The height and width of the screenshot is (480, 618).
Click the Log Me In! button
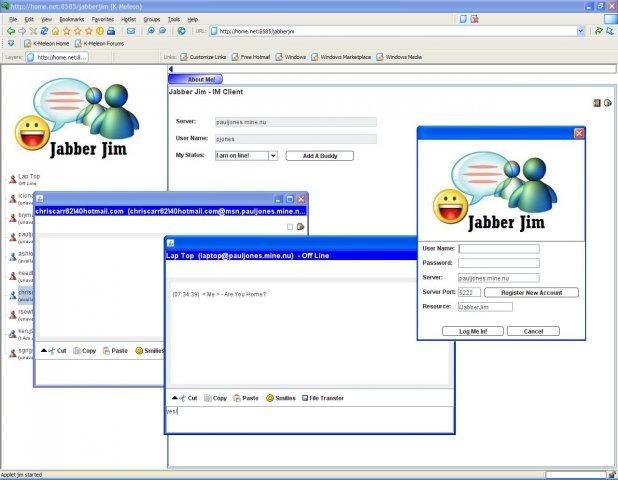coord(473,331)
